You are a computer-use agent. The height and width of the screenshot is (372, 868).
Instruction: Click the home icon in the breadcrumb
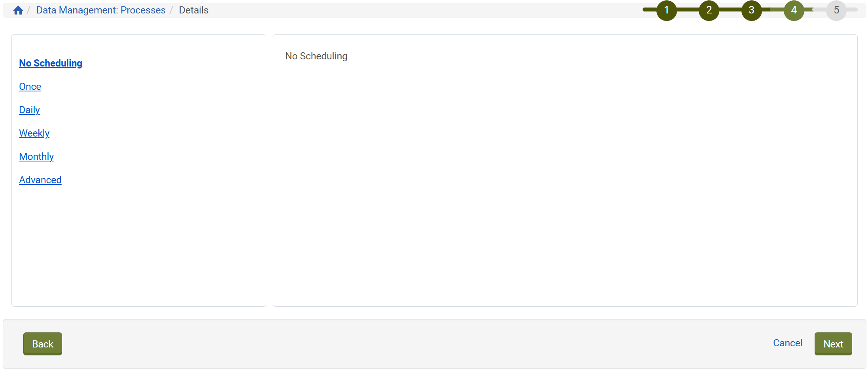[x=18, y=10]
